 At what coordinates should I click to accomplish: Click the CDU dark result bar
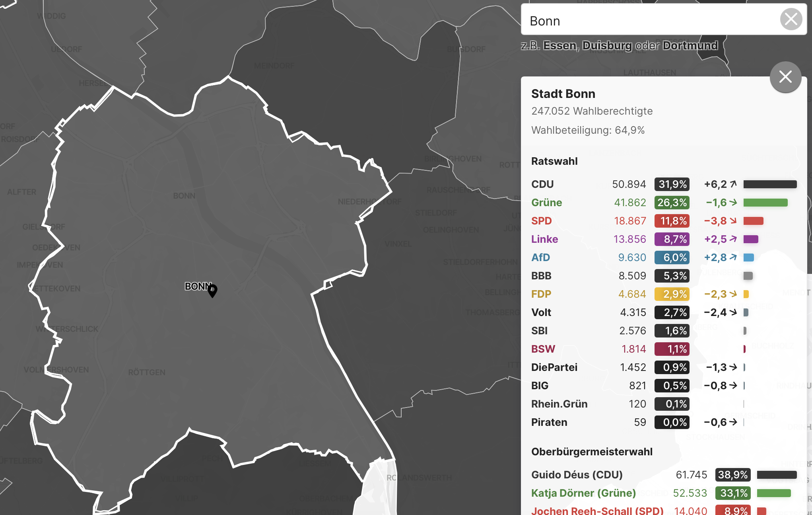pyautogui.click(x=770, y=184)
